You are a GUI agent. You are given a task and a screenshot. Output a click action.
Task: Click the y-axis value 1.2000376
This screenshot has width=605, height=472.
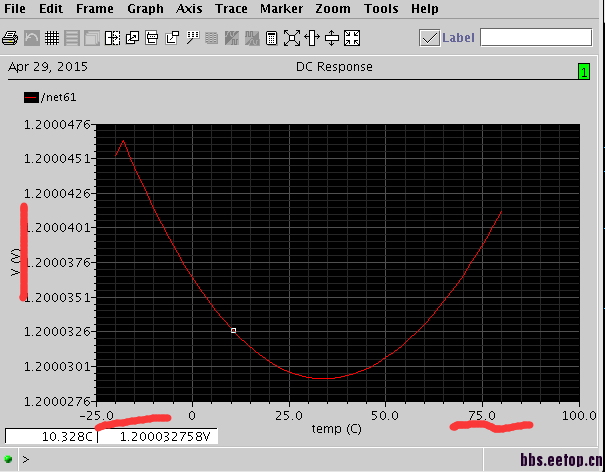coord(57,262)
